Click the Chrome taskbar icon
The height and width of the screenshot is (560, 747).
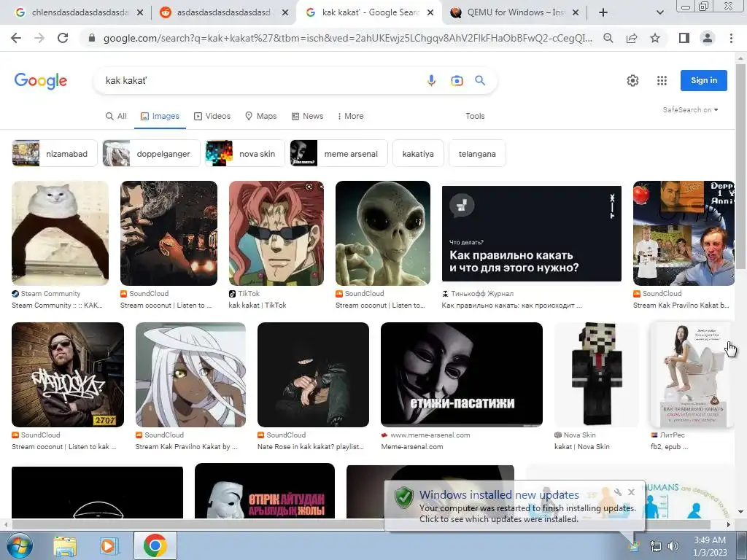(x=155, y=545)
